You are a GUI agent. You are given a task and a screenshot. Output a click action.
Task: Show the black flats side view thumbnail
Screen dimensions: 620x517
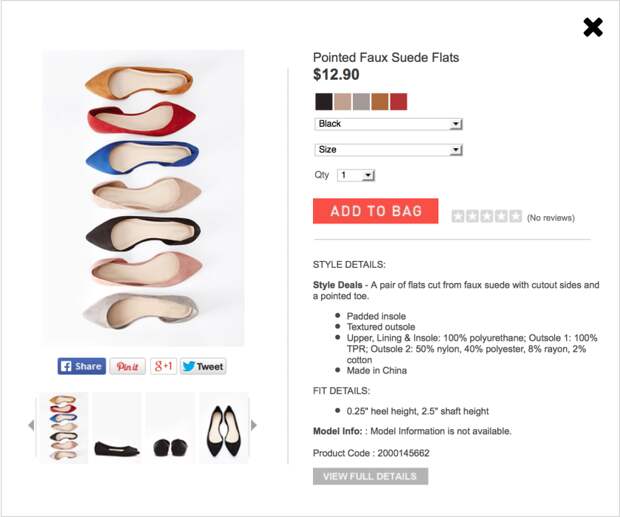[117, 428]
